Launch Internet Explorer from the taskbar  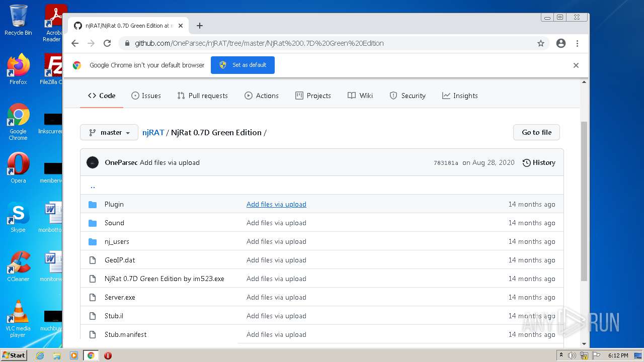(40, 355)
